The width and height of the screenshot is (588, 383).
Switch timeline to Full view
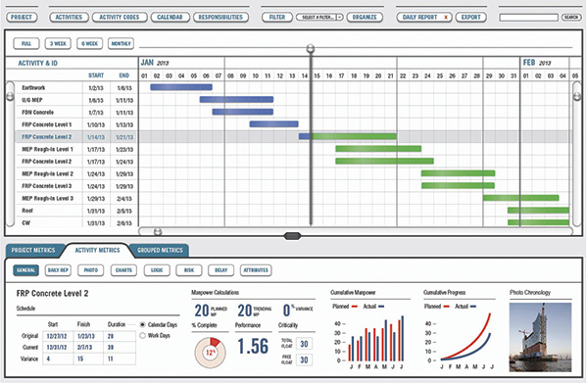[26, 43]
